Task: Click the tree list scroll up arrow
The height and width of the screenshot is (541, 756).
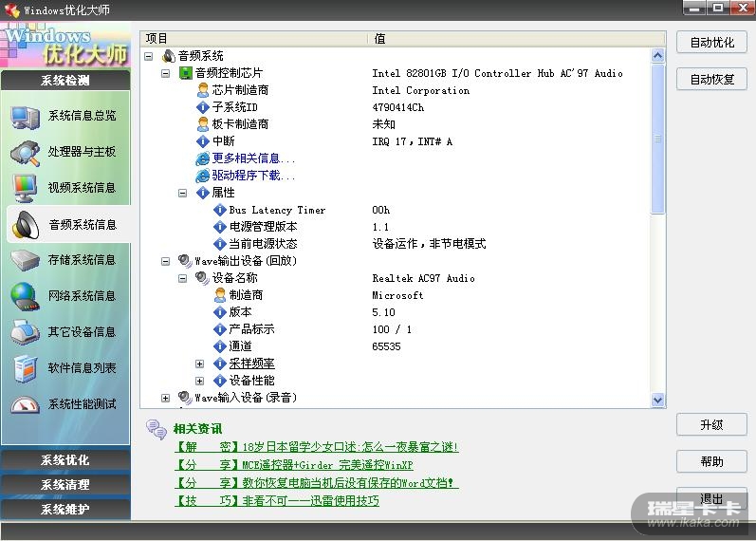Action: tap(657, 55)
